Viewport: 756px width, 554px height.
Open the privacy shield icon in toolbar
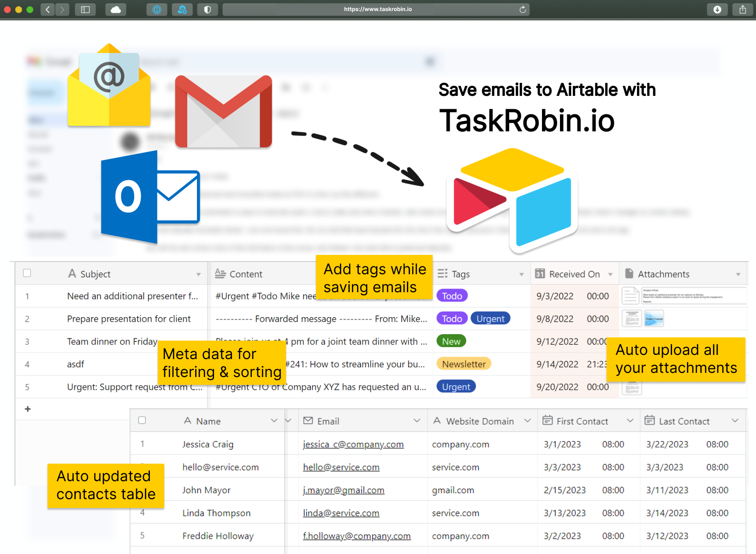[x=208, y=10]
